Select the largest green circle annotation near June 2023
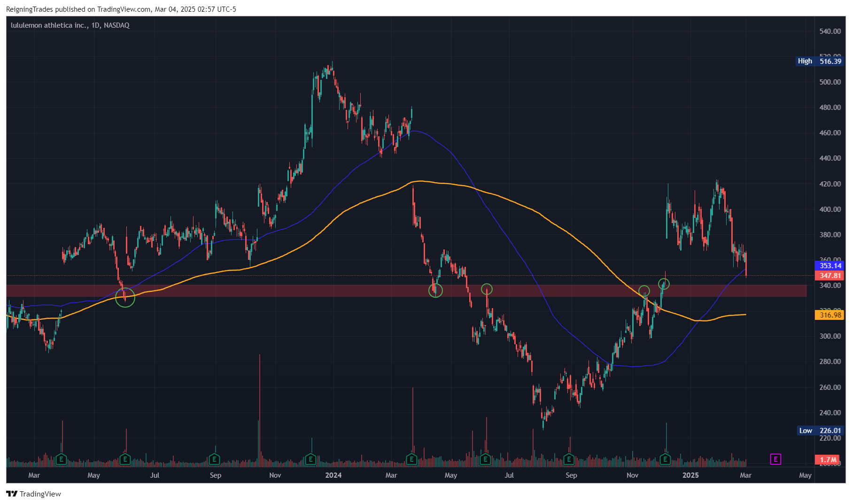This screenshot has width=852, height=504. click(125, 297)
